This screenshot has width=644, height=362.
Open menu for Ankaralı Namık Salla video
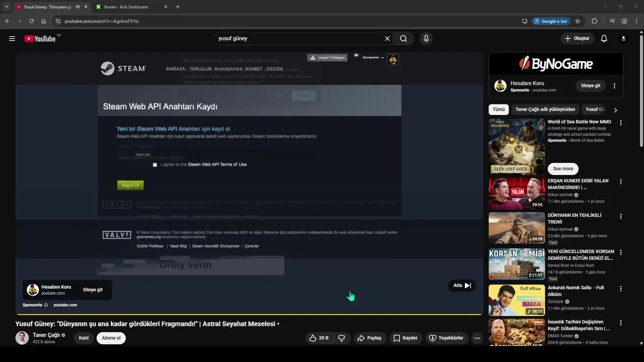click(620, 289)
